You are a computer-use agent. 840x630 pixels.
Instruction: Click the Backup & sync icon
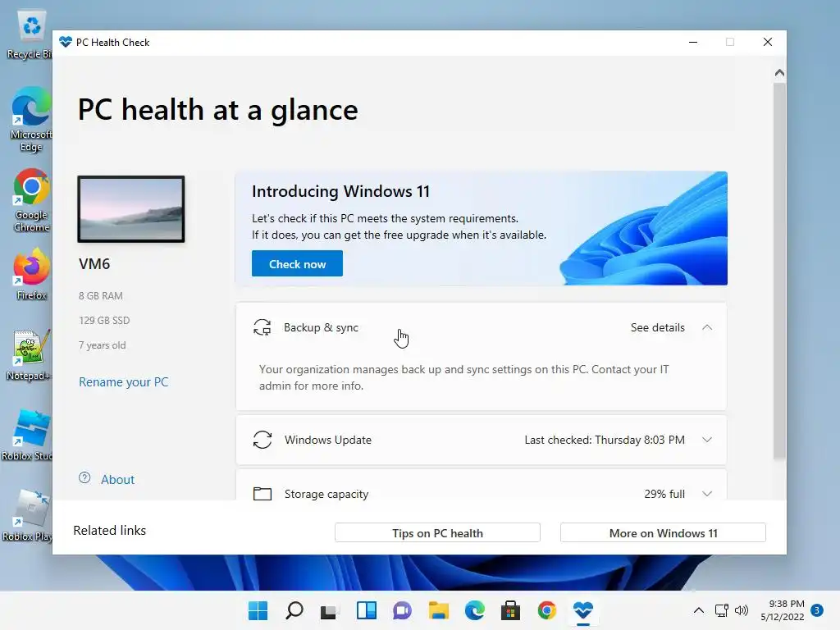point(262,327)
